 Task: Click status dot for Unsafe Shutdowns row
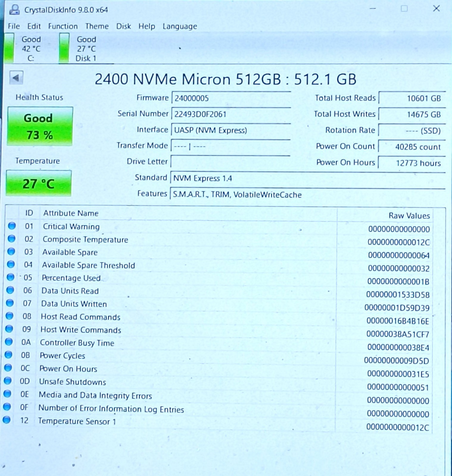coord(8,381)
